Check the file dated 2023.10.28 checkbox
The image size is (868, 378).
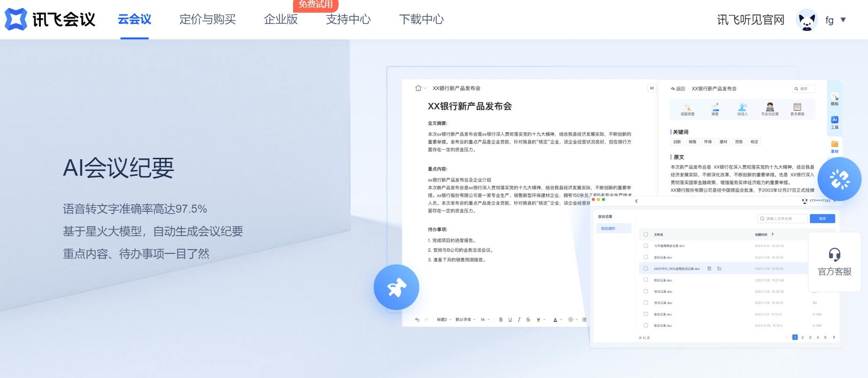click(646, 325)
